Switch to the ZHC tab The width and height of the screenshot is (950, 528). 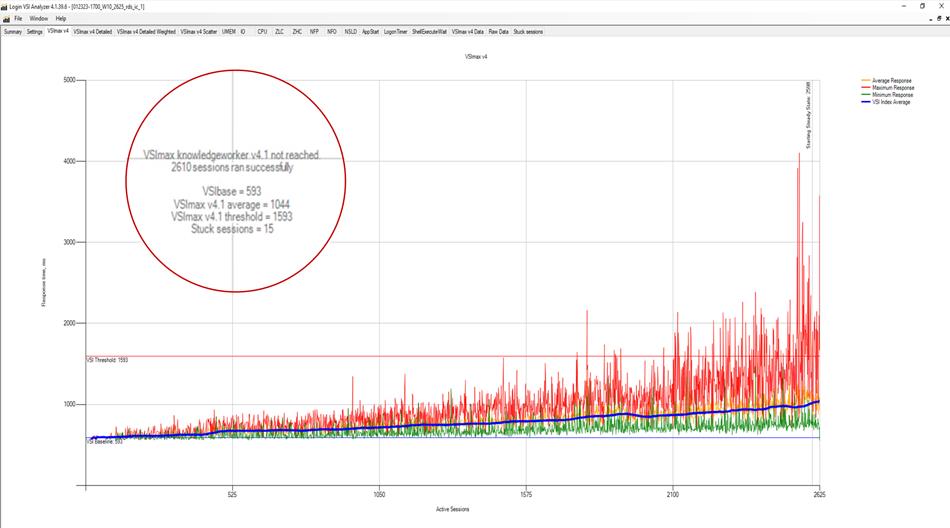(297, 32)
